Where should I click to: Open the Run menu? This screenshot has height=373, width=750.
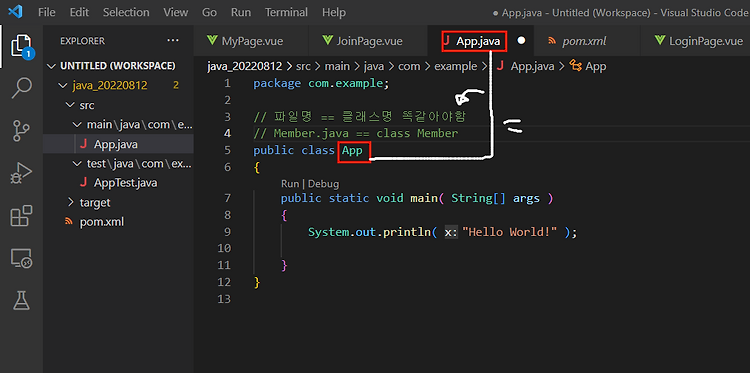pyautogui.click(x=241, y=12)
